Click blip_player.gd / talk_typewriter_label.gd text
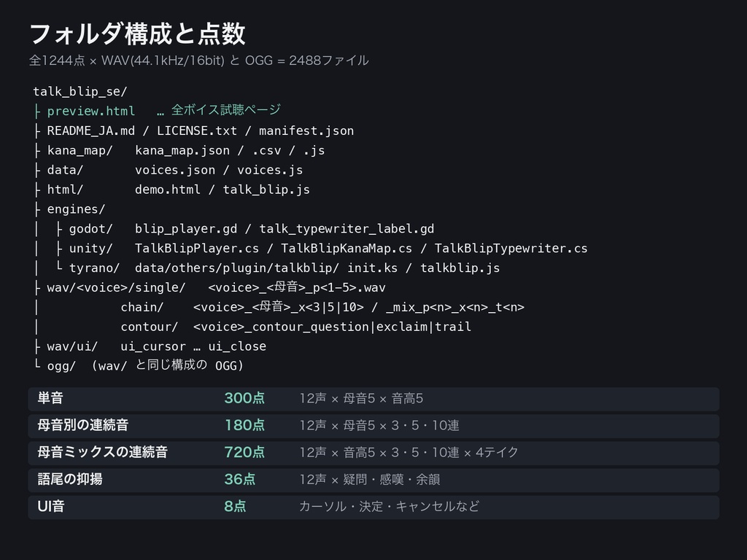Screen dimensions: 747x560 pyautogui.click(x=285, y=229)
